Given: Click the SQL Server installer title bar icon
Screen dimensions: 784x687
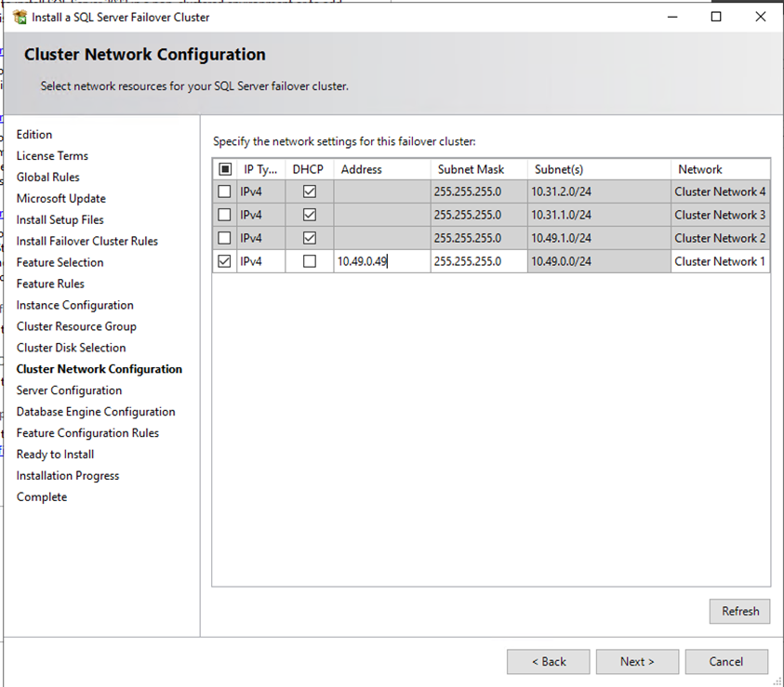Looking at the screenshot, I should click(20, 17).
